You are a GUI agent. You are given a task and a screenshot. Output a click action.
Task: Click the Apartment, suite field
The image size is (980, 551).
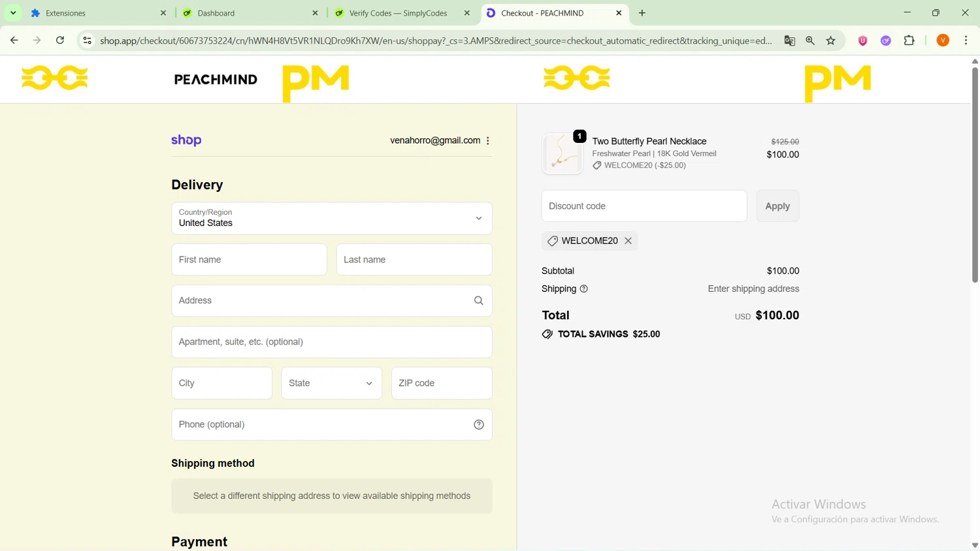pyautogui.click(x=332, y=342)
